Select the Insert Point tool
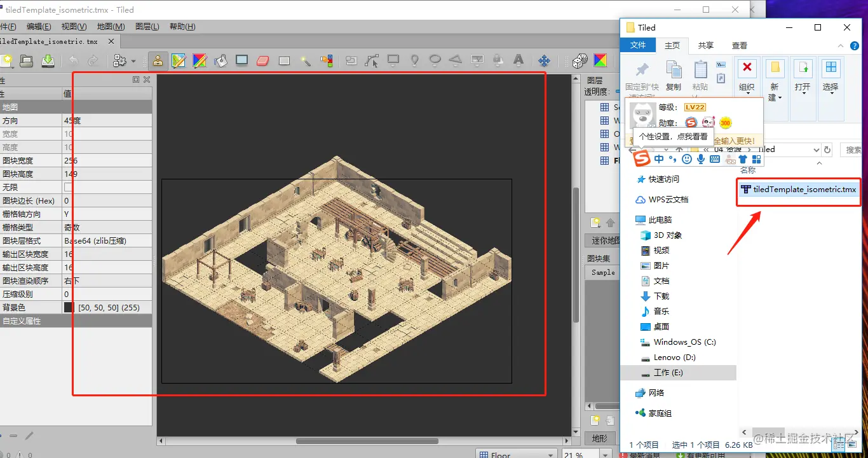Viewport: 868px width, 458px height. click(414, 61)
